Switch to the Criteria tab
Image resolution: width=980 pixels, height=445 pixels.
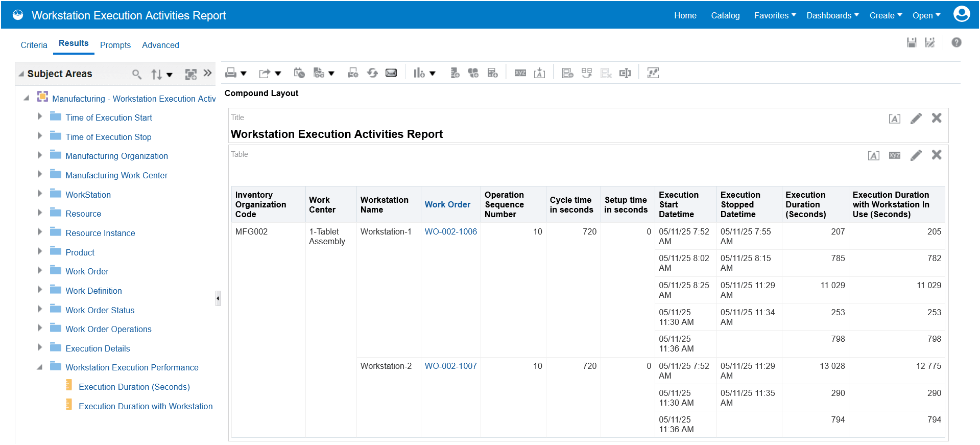click(34, 45)
